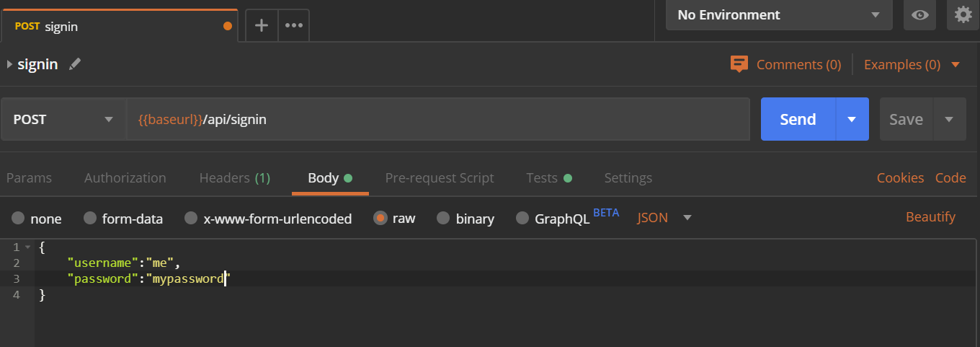
Task: Click the Beautify link
Action: (x=930, y=217)
